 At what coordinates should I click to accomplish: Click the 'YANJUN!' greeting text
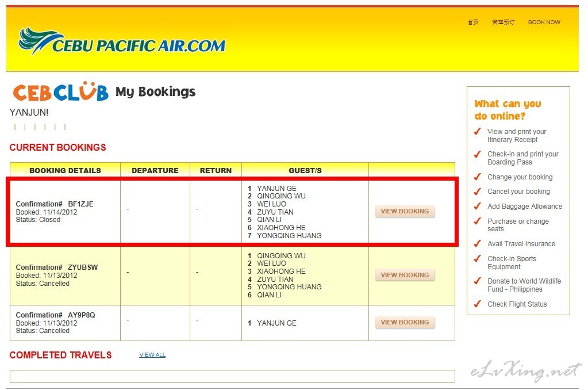29,112
